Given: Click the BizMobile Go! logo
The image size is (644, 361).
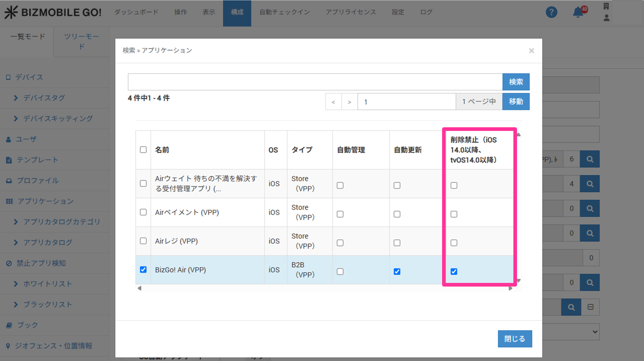Looking at the screenshot, I should click(53, 12).
